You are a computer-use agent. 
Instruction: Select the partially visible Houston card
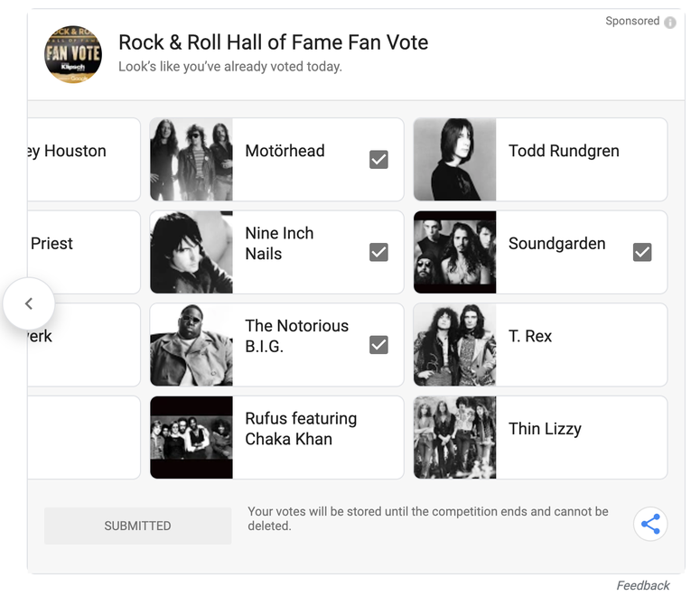click(83, 160)
